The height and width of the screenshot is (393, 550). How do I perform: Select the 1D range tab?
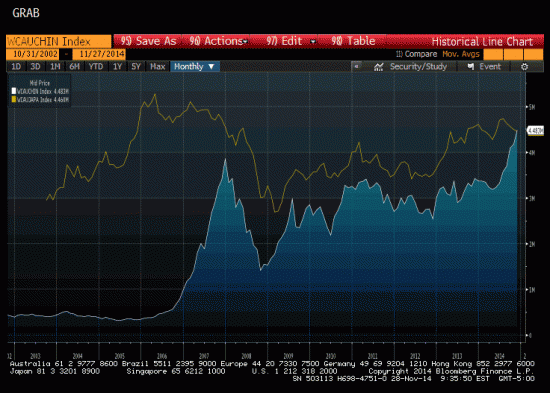16,66
